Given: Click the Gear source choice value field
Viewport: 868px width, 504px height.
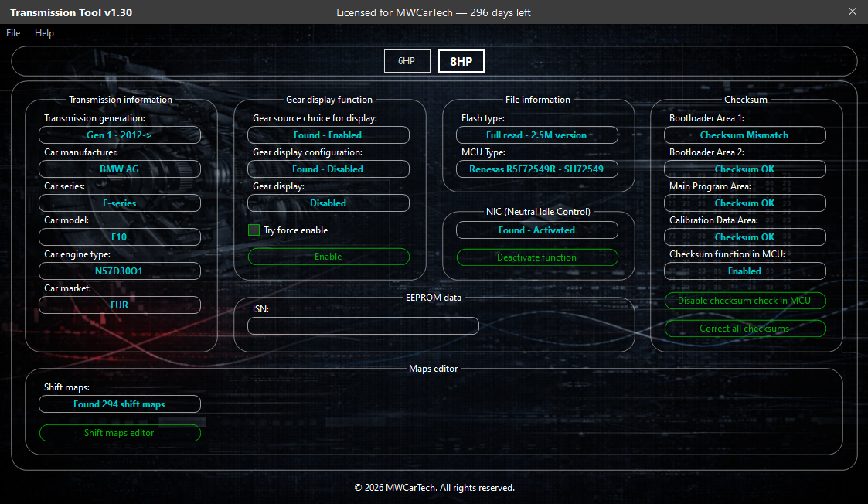Looking at the screenshot, I should 328,135.
